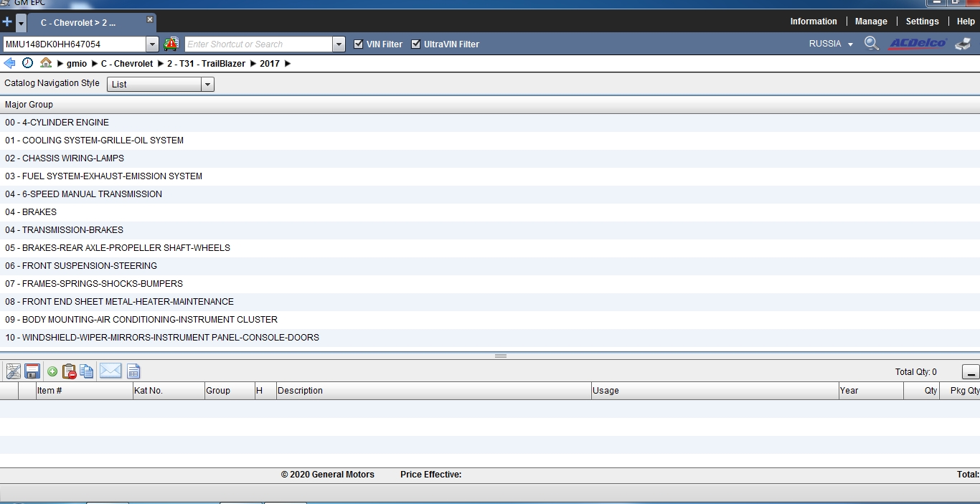Expand the tab list dropdown arrow
The image size is (980, 504).
coord(21,23)
